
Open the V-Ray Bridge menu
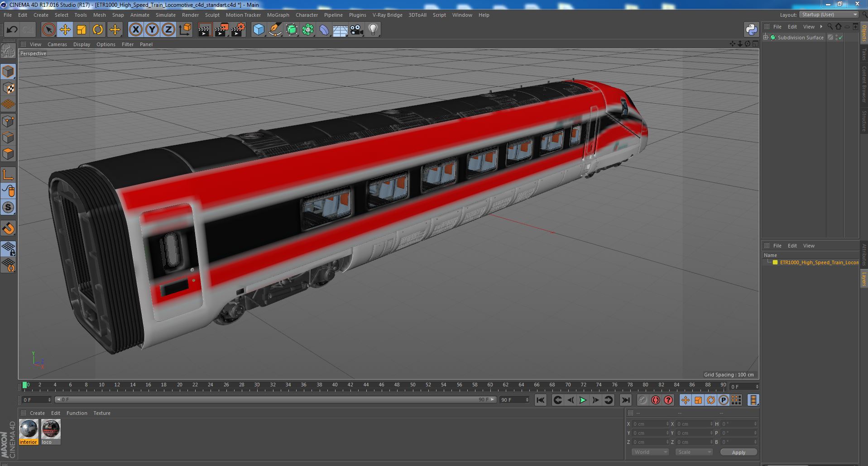[x=387, y=15]
